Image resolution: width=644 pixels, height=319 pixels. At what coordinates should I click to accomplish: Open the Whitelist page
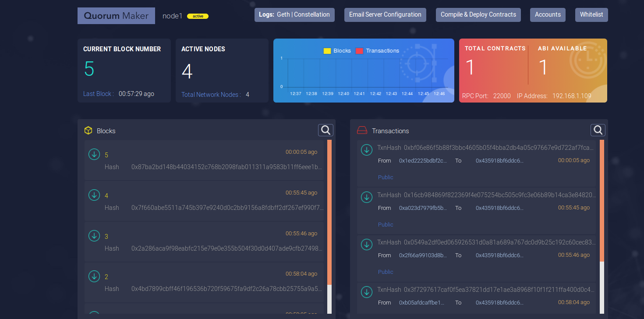click(x=591, y=14)
